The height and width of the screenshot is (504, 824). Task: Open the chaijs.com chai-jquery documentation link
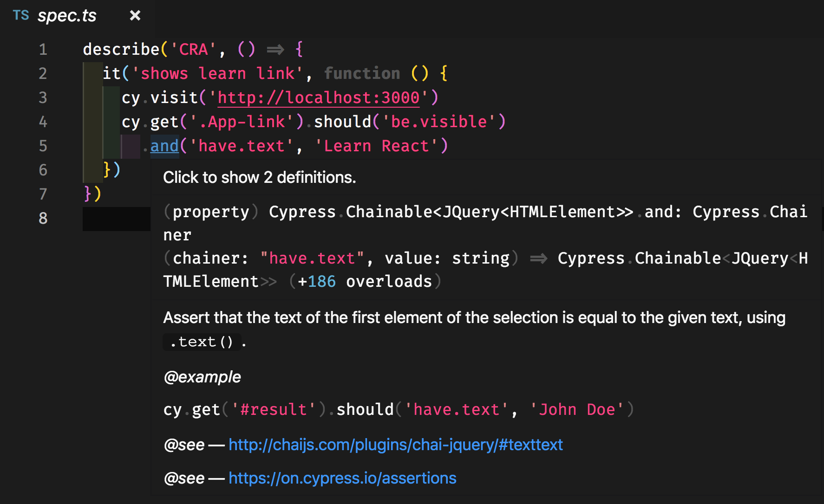tap(395, 445)
